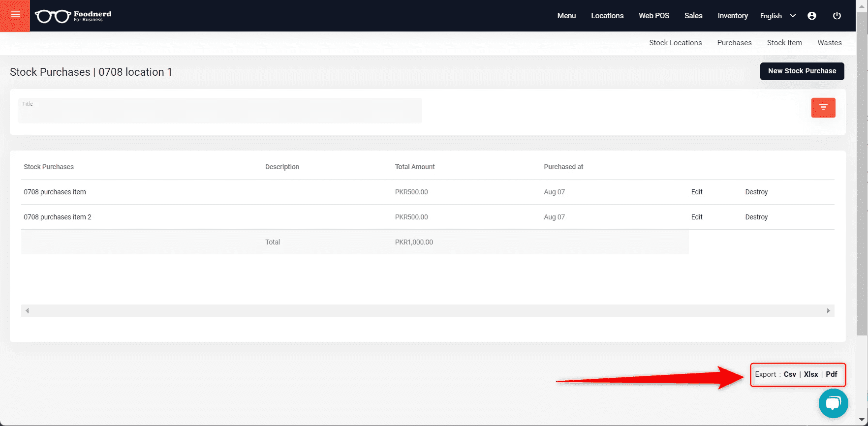This screenshot has height=426, width=868.
Task: Open Web POS navigation item
Action: click(654, 16)
